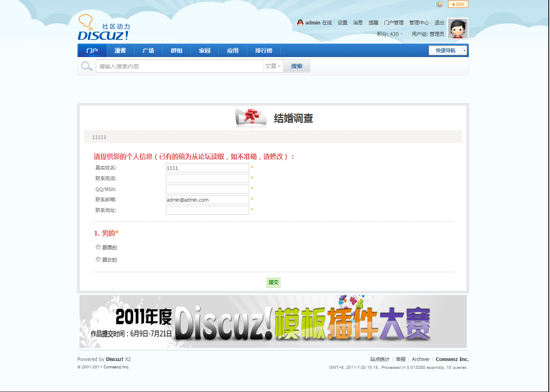This screenshot has height=392, width=550.
Task: Open the color style switcher icon
Action: pyautogui.click(x=440, y=4)
